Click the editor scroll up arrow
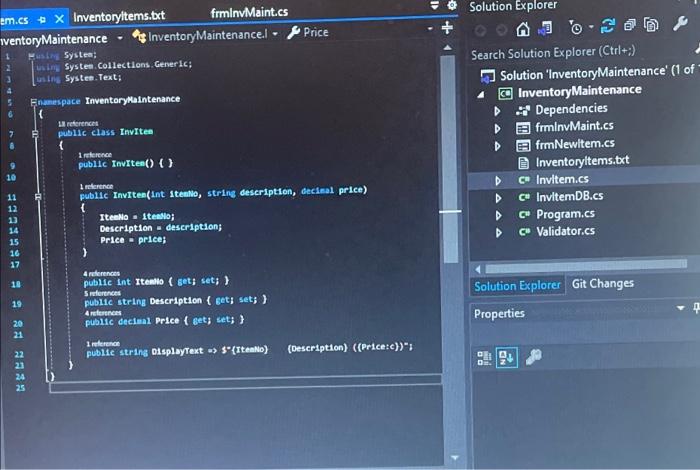The image size is (700, 470). (447, 48)
